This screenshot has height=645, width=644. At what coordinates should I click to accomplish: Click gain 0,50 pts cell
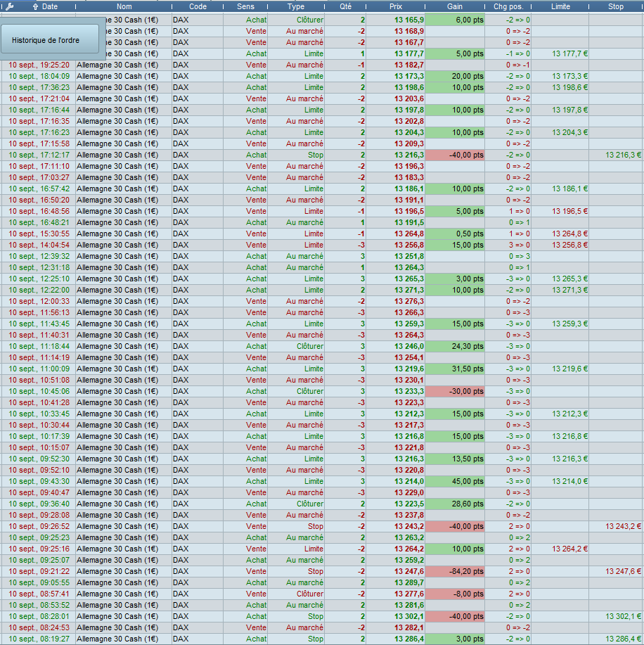point(455,234)
